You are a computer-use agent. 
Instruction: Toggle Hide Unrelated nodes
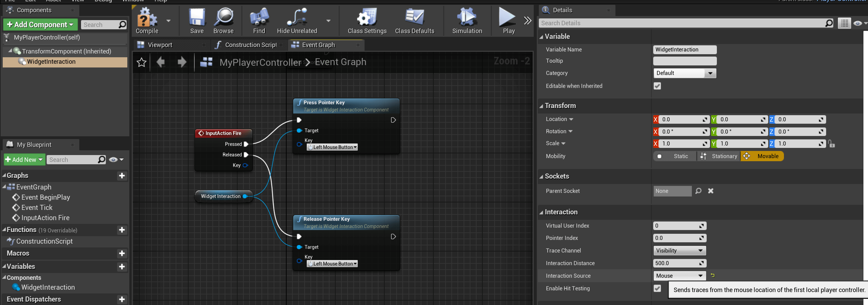[297, 21]
